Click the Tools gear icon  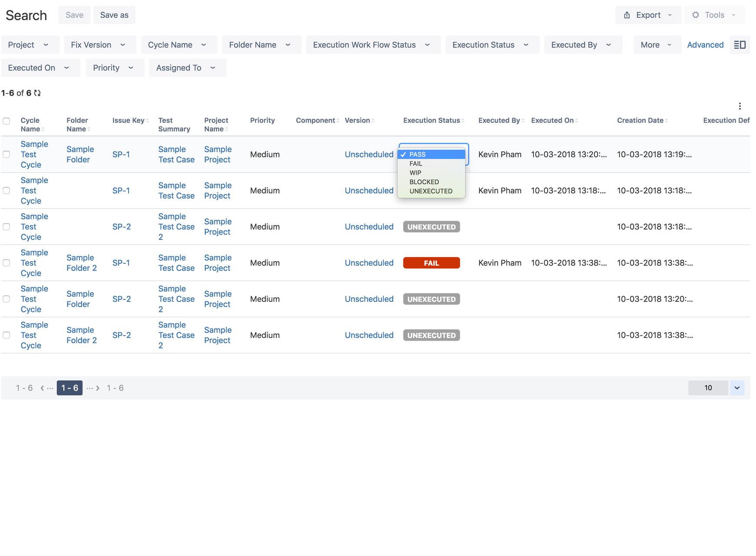click(696, 15)
